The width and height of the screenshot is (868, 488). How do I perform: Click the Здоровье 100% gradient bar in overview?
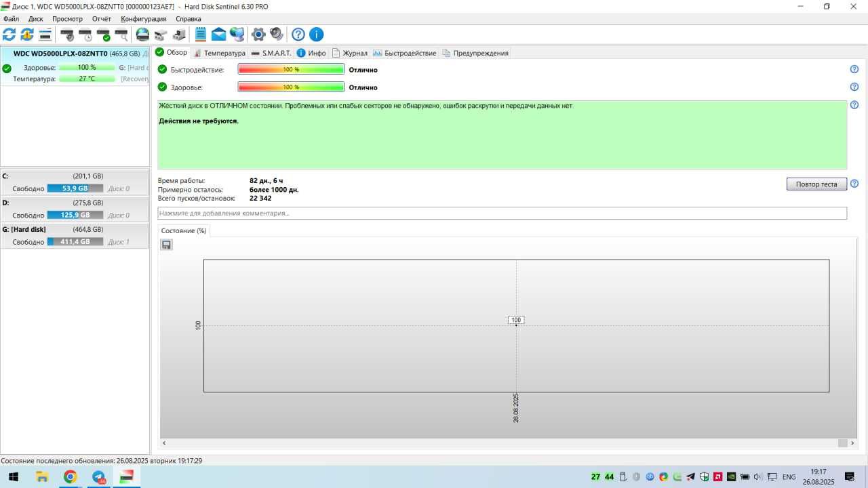coord(291,87)
